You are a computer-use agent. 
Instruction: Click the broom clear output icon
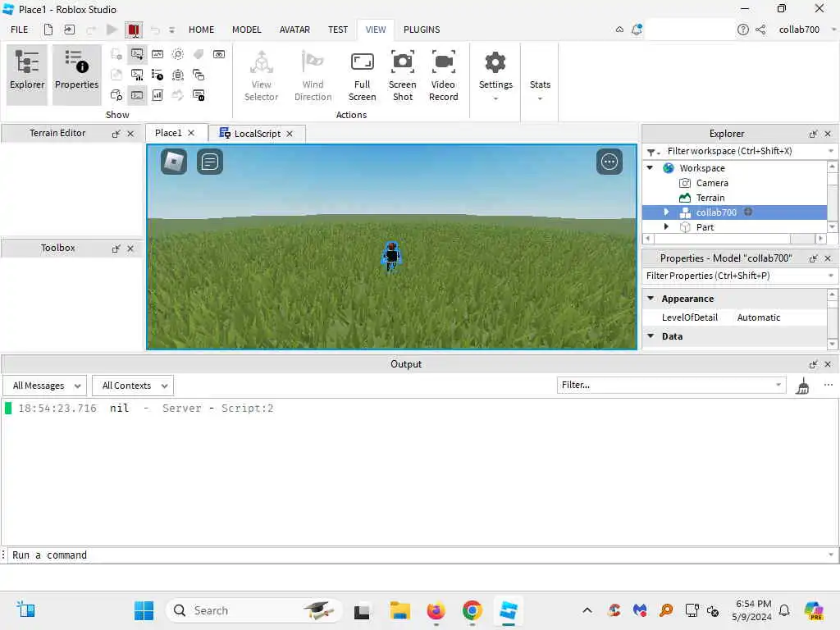(x=802, y=386)
